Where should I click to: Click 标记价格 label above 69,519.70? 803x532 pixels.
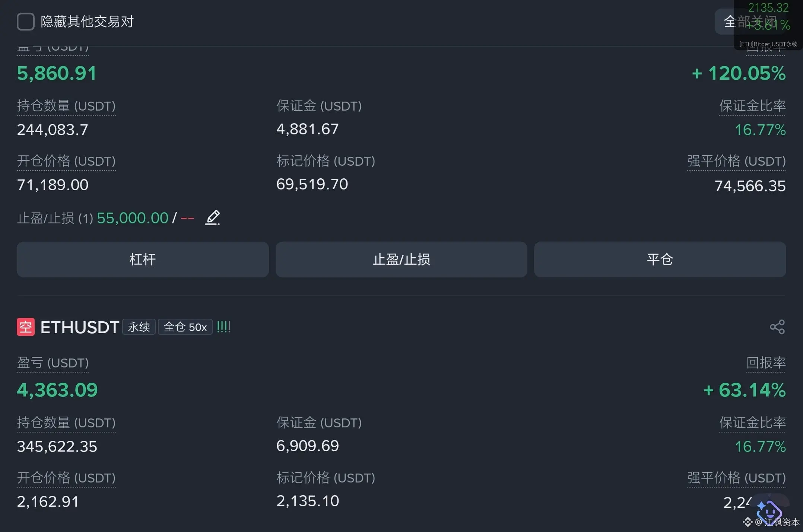tap(326, 161)
